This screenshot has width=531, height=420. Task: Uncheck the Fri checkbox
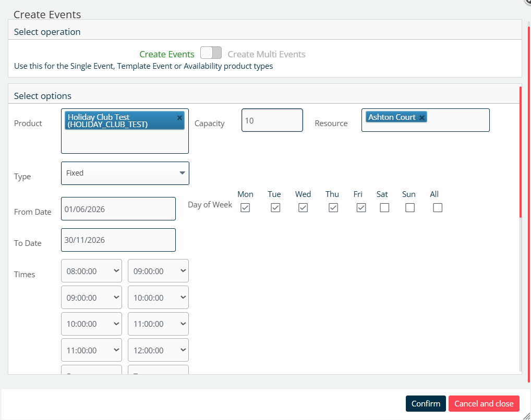pyautogui.click(x=361, y=207)
